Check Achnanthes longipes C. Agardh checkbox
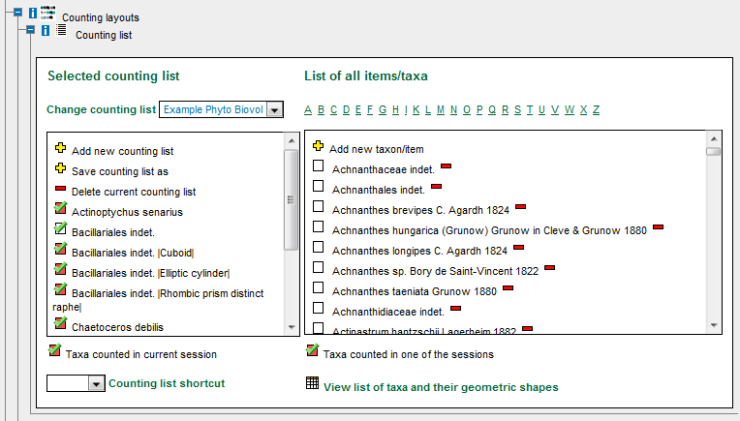 coord(319,247)
